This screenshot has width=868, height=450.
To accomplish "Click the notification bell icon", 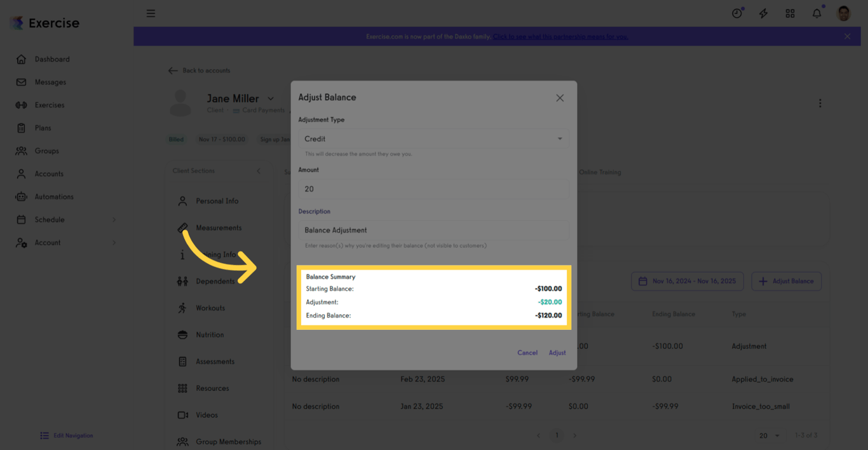I will pos(817,13).
